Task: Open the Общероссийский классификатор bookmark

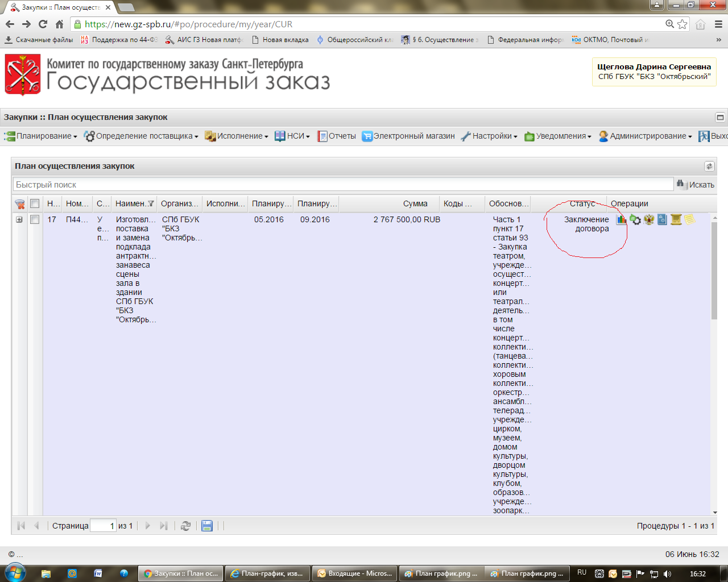Action: pos(355,40)
